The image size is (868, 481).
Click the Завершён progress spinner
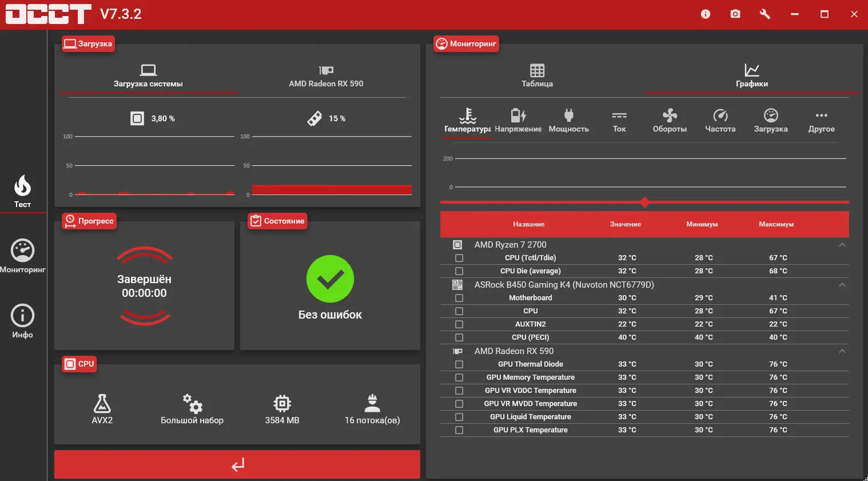click(x=145, y=286)
